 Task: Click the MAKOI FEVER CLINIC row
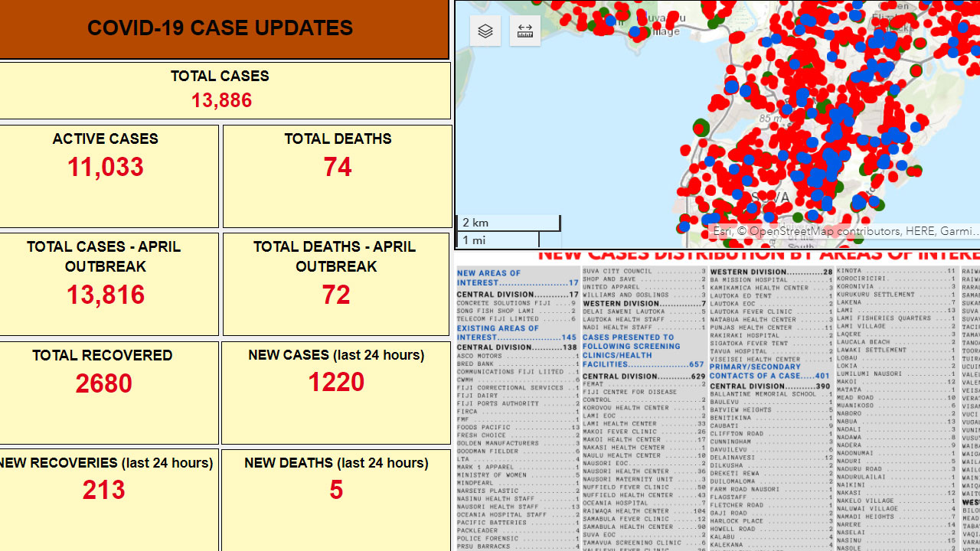(644, 432)
